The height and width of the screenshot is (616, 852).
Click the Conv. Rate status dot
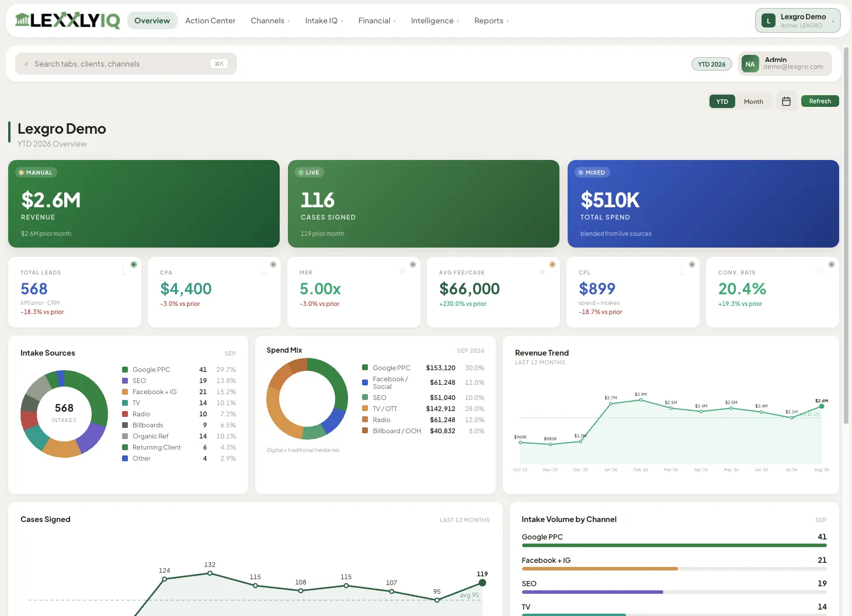point(832,265)
